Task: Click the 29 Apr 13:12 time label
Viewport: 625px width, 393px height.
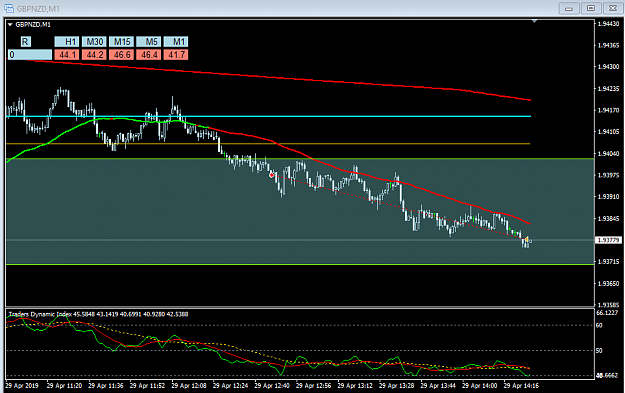Action: point(355,385)
